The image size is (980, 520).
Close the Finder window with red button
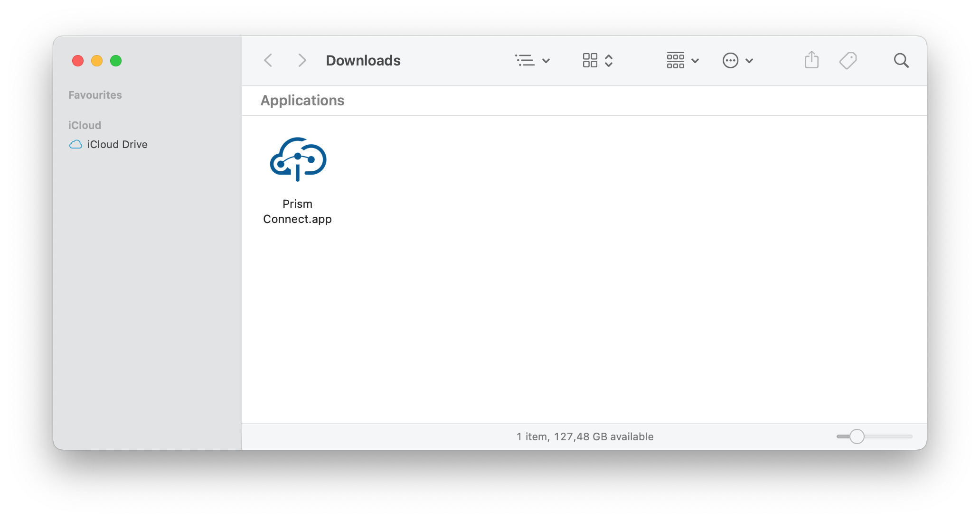point(78,61)
